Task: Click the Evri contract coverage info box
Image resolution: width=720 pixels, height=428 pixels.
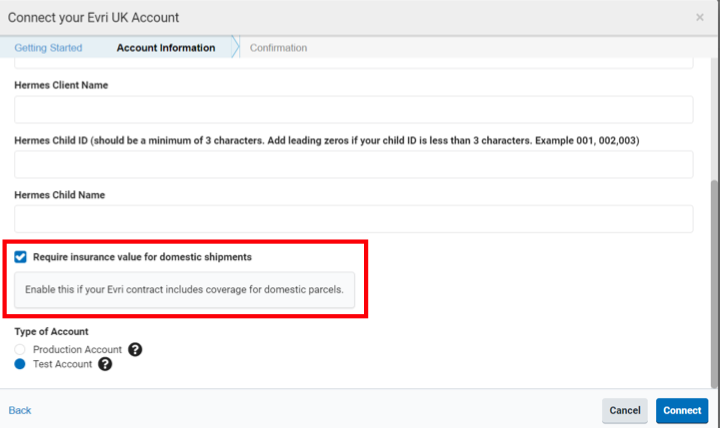Action: 184,290
